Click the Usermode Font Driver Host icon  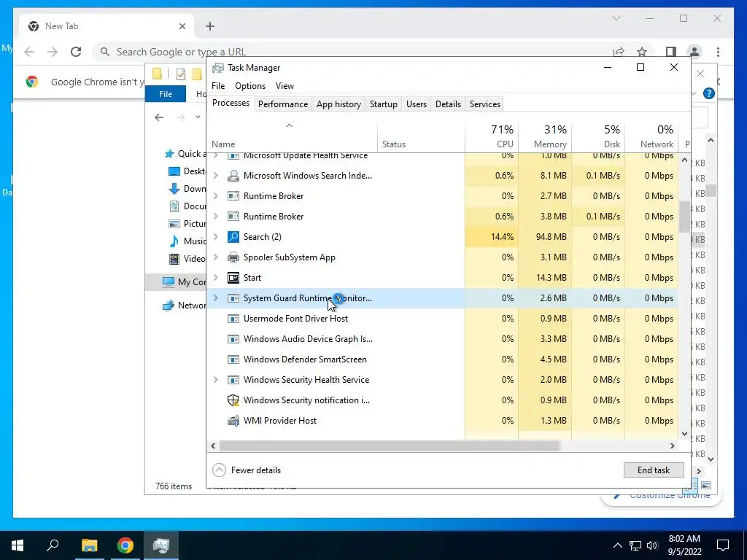tap(233, 319)
